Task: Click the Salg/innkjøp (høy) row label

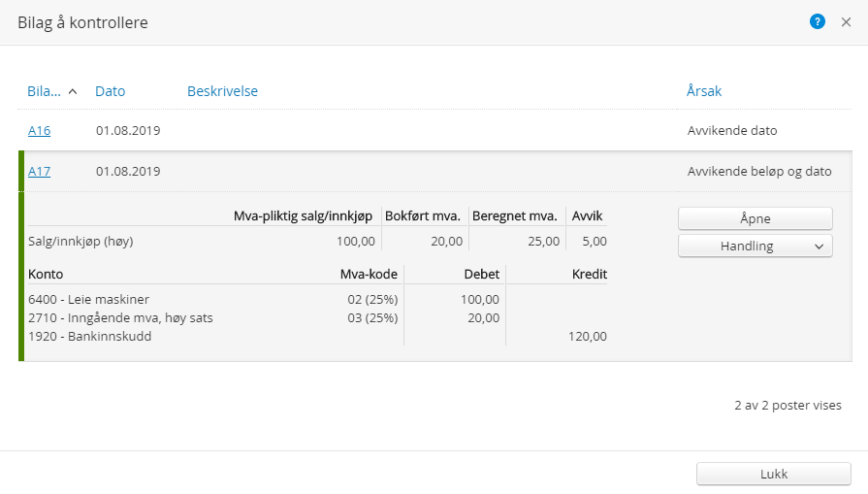Action: [80, 241]
